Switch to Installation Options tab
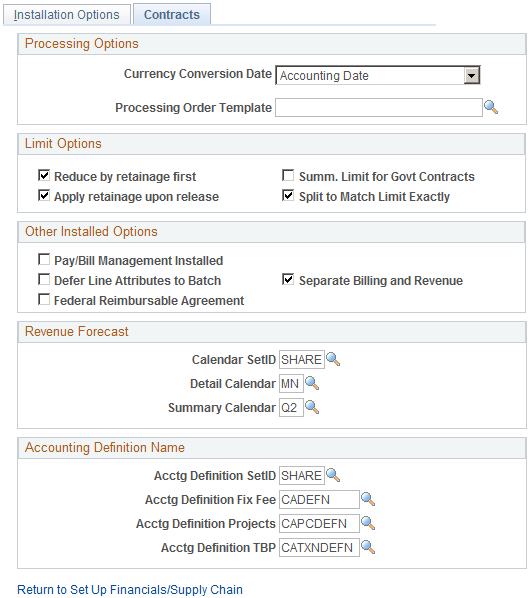The image size is (532, 598). click(x=67, y=14)
